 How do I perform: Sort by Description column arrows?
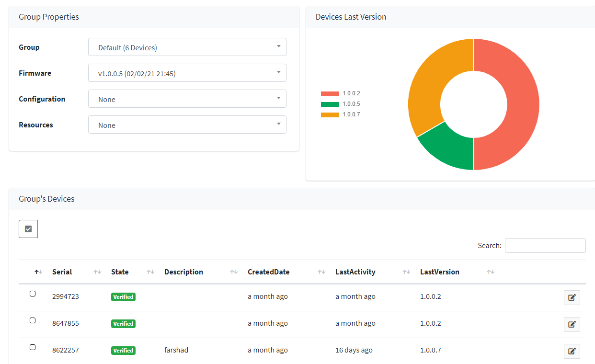pyautogui.click(x=234, y=272)
